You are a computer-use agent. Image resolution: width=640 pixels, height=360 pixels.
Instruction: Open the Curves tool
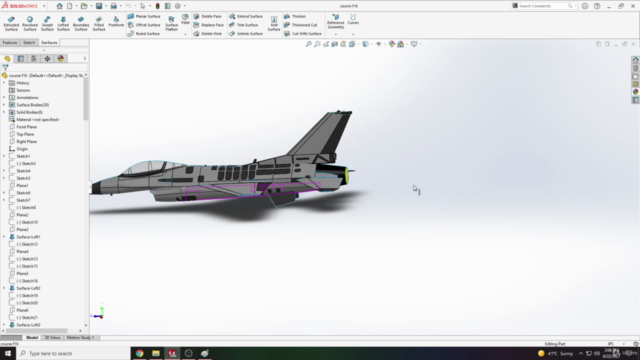[353, 19]
